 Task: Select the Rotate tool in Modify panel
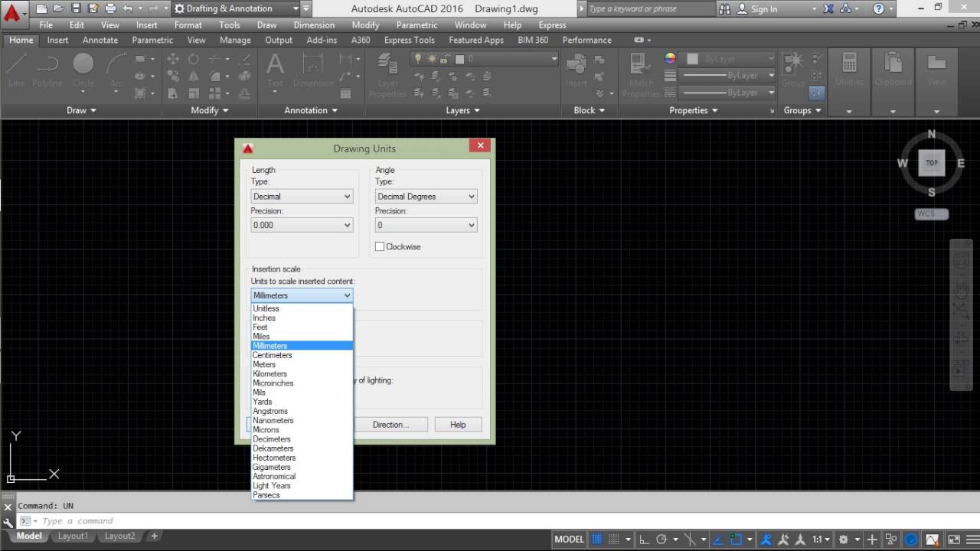[194, 59]
